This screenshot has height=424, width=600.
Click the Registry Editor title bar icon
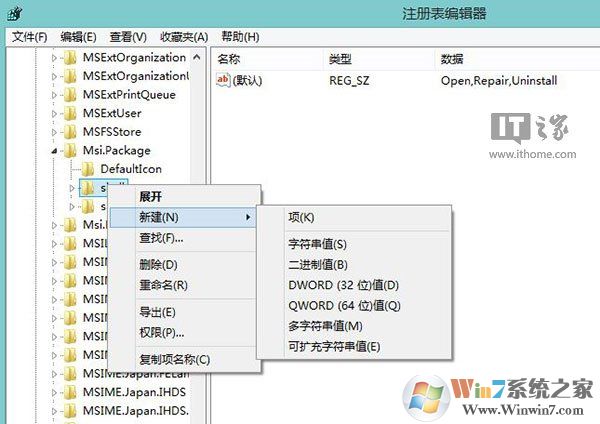pyautogui.click(x=15, y=14)
